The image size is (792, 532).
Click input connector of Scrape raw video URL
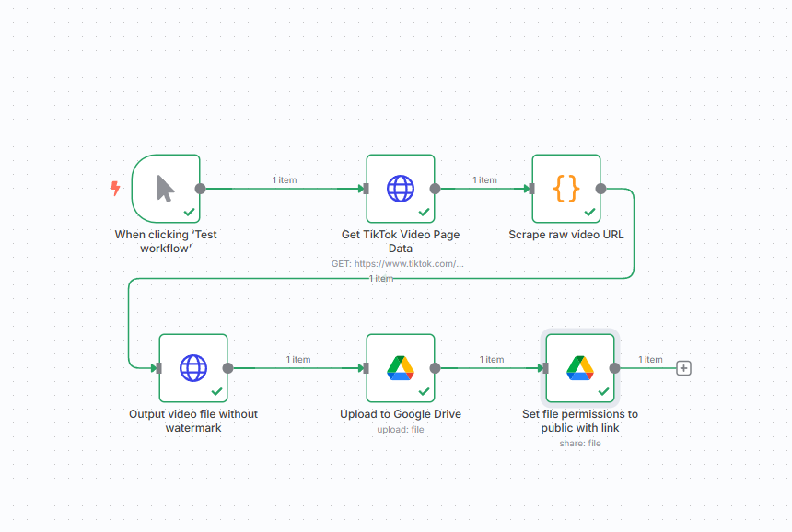[x=532, y=189]
